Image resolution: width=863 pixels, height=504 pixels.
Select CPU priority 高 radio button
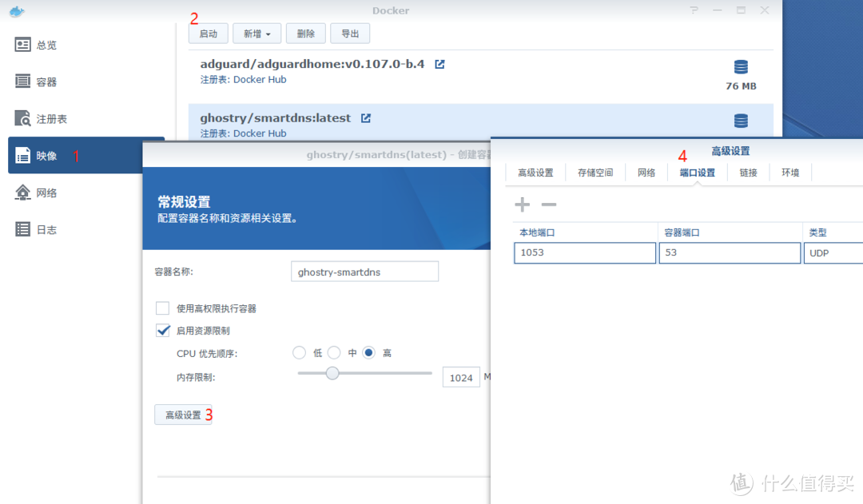point(368,353)
